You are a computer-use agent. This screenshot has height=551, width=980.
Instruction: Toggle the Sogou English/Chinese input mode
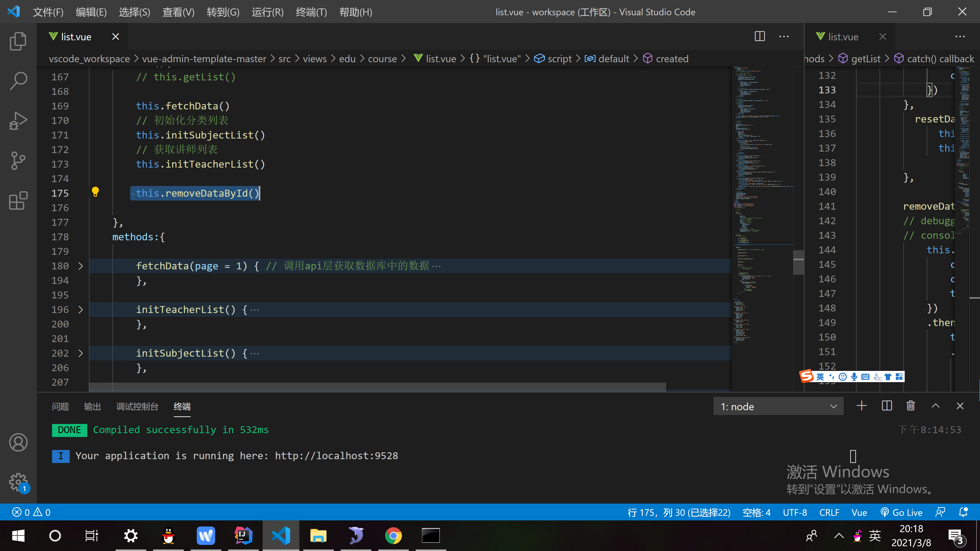820,377
